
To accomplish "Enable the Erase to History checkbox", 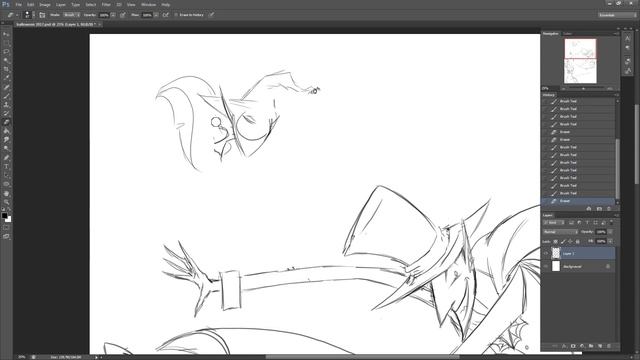I will pos(176,15).
